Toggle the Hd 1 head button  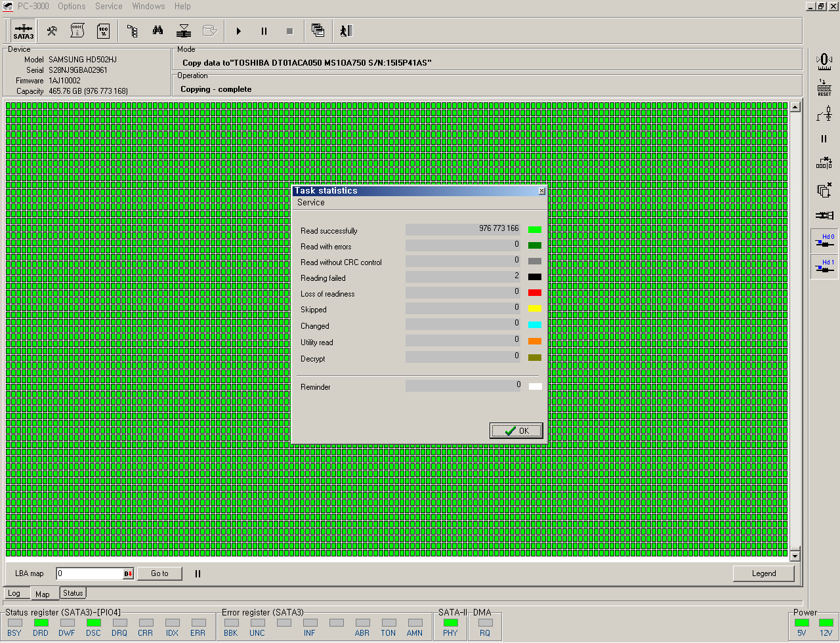[824, 266]
